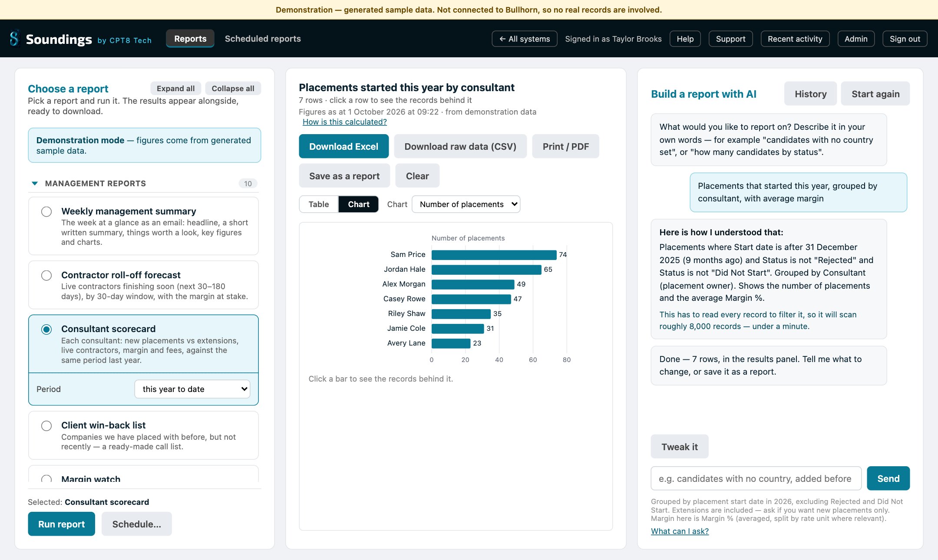Open the Admin area

coord(856,39)
